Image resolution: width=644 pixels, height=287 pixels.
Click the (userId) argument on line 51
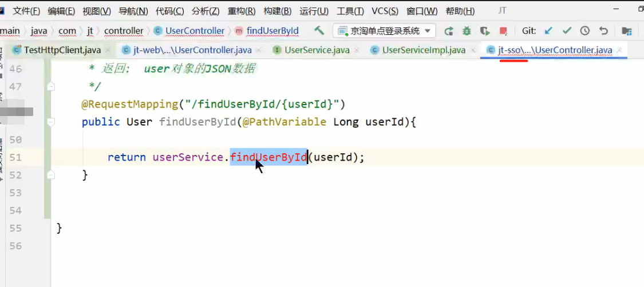pos(333,157)
